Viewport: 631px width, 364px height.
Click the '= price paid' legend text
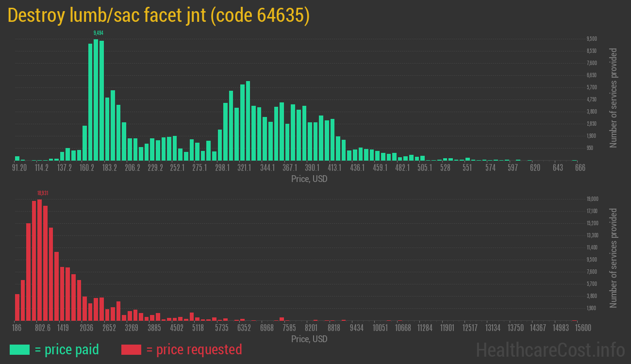66,349
